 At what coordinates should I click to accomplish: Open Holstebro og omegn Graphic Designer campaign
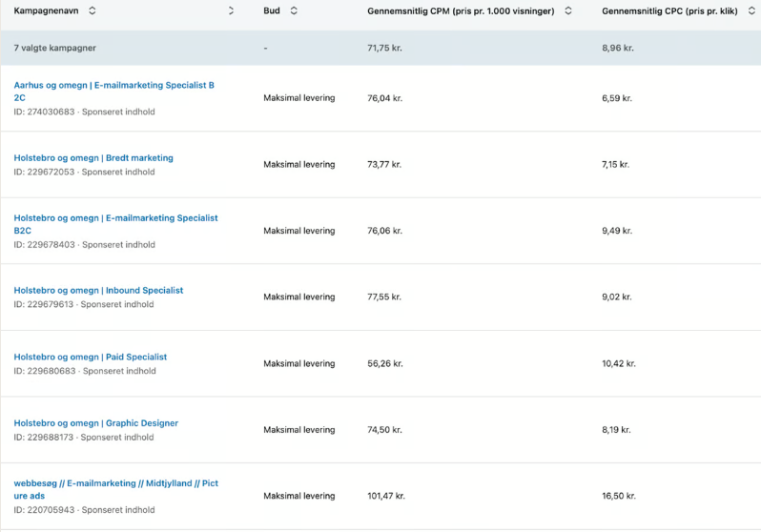(x=96, y=423)
